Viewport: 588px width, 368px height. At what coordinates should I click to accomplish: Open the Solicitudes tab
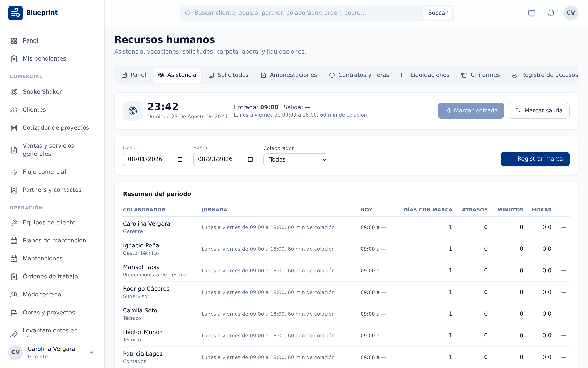[228, 75]
